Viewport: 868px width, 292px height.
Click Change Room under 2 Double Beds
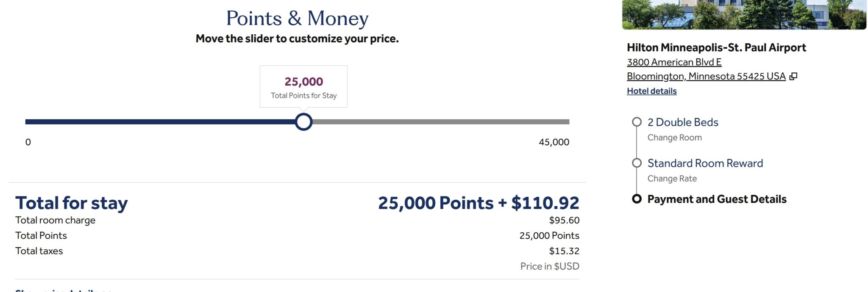point(674,138)
